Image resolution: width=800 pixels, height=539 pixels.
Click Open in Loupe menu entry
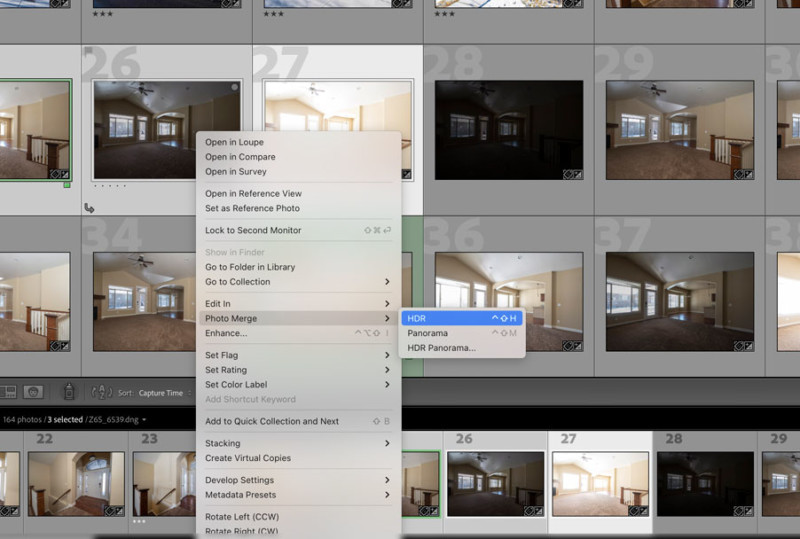pyautogui.click(x=234, y=142)
